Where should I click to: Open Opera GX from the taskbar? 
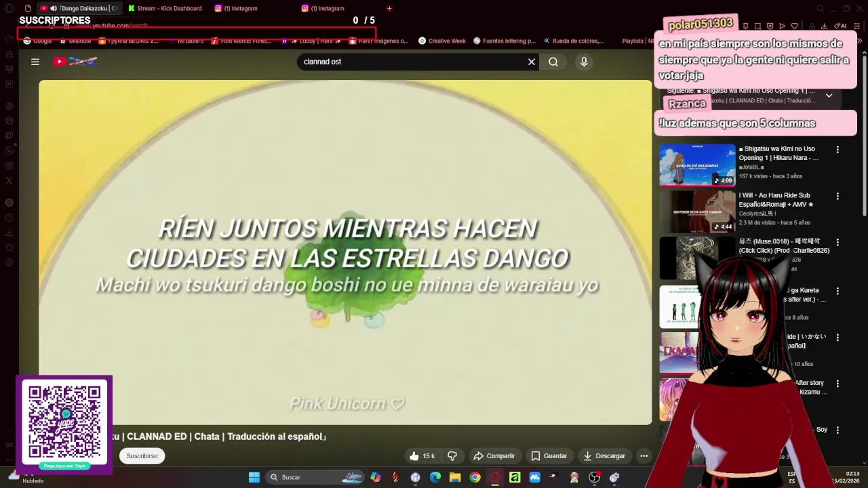pyautogui.click(x=495, y=477)
